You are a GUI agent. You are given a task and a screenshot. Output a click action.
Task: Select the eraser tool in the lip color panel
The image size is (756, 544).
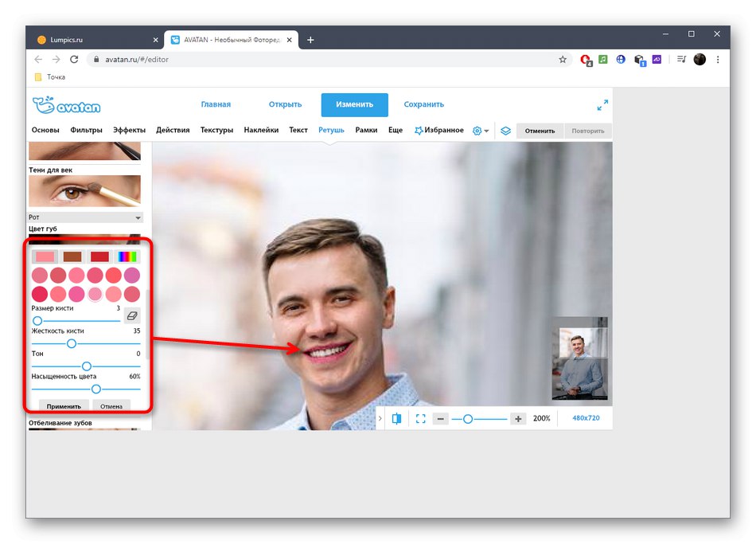tap(132, 315)
